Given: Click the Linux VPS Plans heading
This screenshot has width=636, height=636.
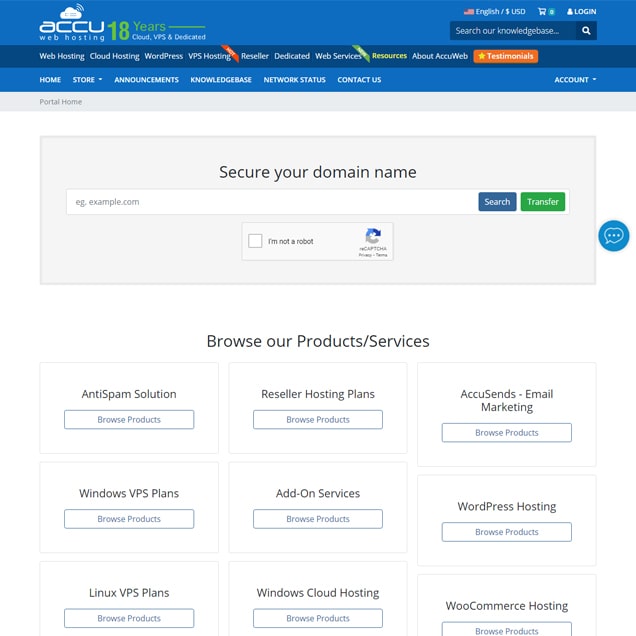Looking at the screenshot, I should pos(129,593).
